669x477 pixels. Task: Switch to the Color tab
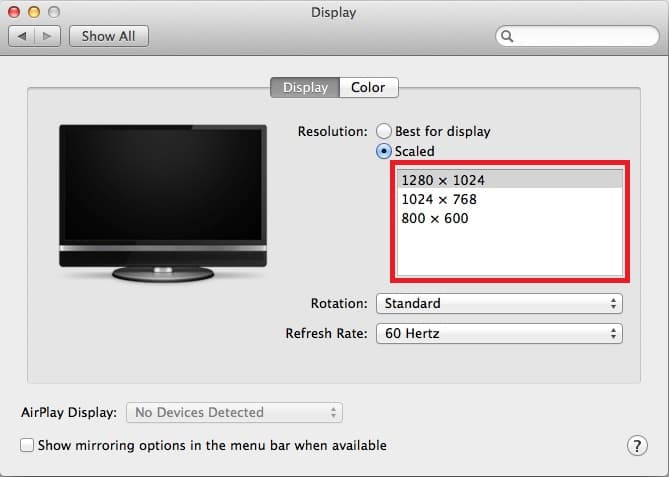point(368,88)
